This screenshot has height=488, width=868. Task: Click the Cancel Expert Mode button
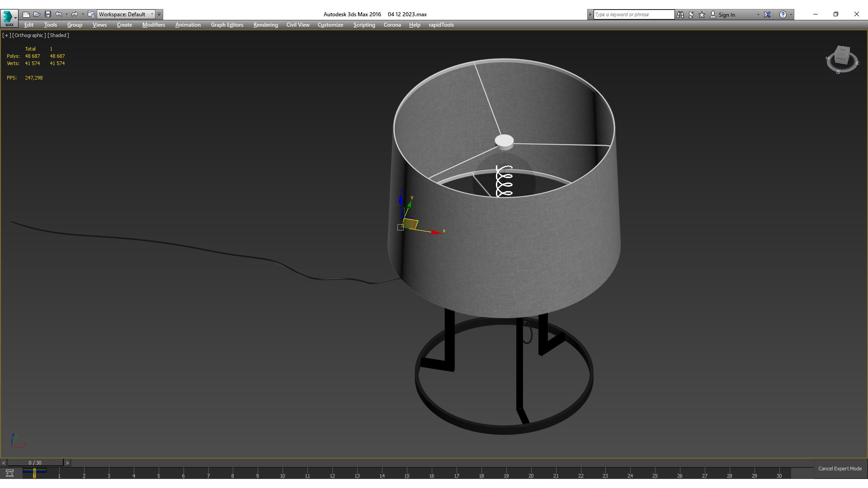840,469
